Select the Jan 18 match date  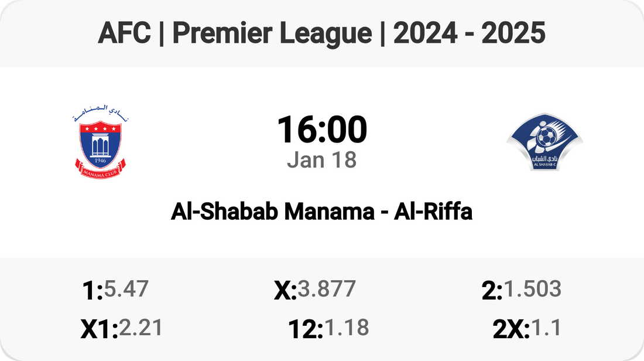click(321, 160)
